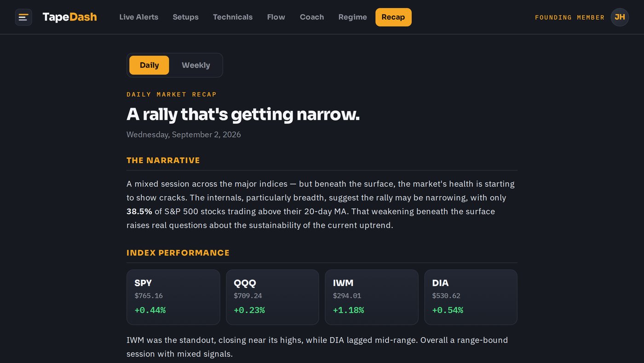This screenshot has width=644, height=363.
Task: Click the JH profile avatar
Action: pyautogui.click(x=620, y=17)
